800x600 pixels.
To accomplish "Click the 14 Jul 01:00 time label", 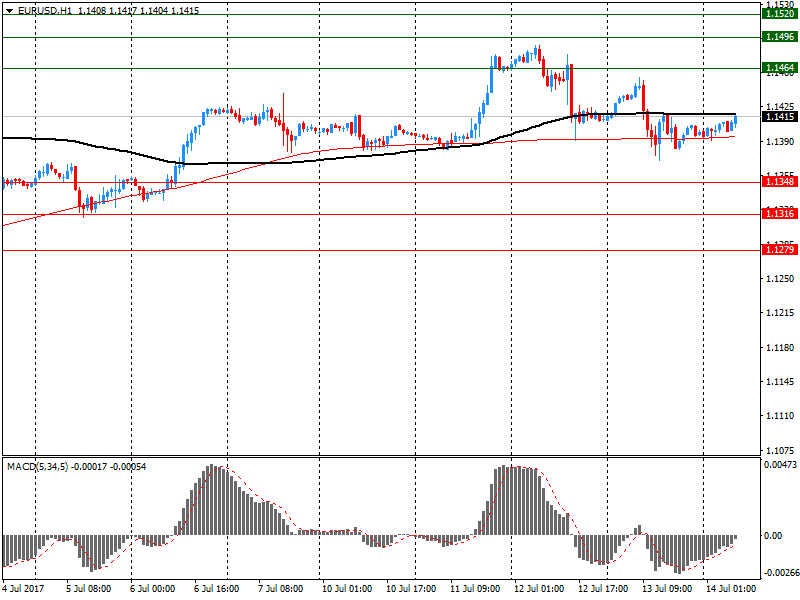I will 731,589.
